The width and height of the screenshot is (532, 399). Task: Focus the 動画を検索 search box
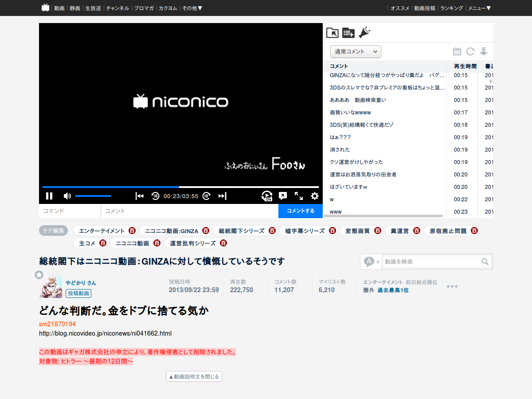point(430,262)
